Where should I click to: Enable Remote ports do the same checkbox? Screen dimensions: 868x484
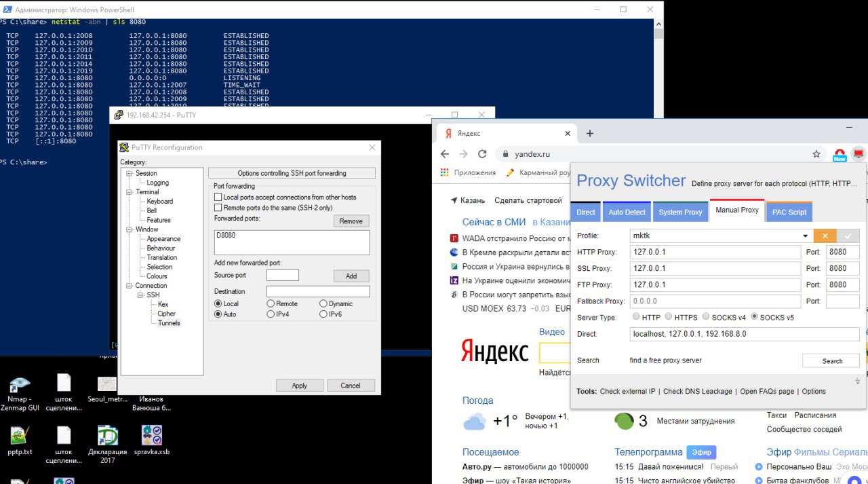point(218,207)
